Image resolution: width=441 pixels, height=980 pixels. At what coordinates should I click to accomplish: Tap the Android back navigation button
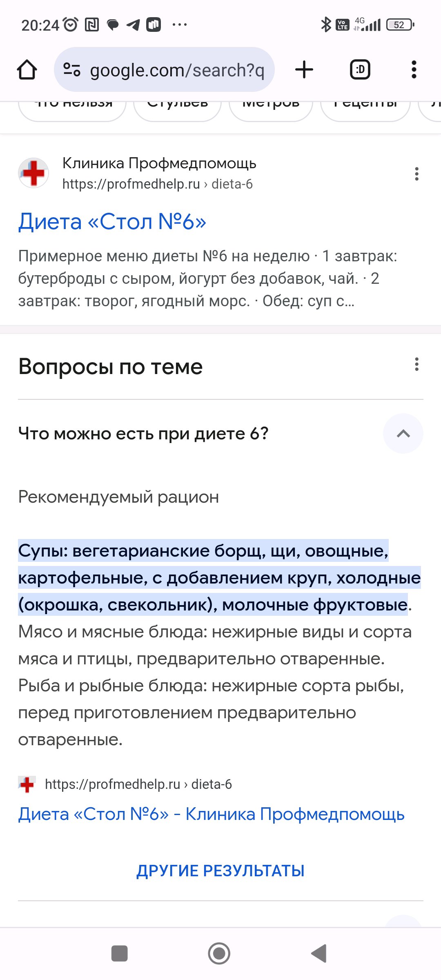tap(319, 953)
